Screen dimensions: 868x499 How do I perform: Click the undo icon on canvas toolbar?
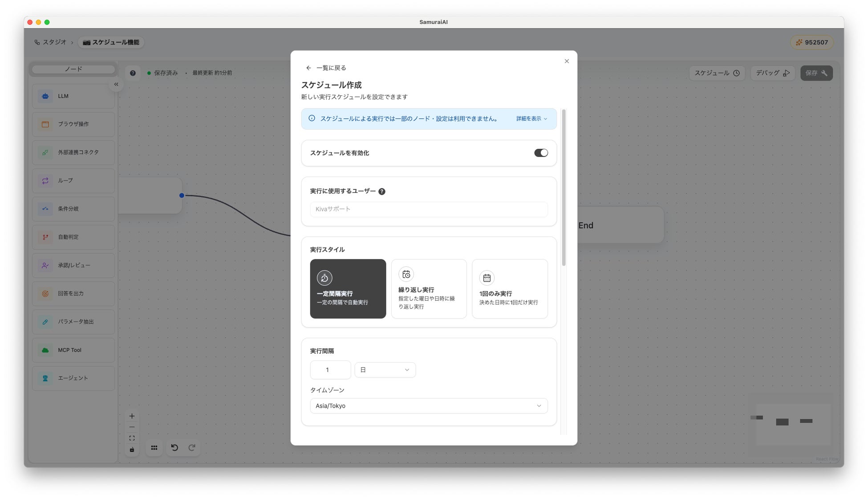click(x=174, y=448)
